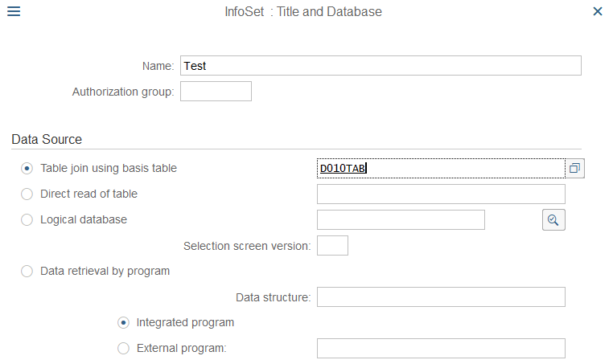Viewport: 613px width, 364px height.
Task: Select Direct read of table option
Action: pyautogui.click(x=27, y=194)
